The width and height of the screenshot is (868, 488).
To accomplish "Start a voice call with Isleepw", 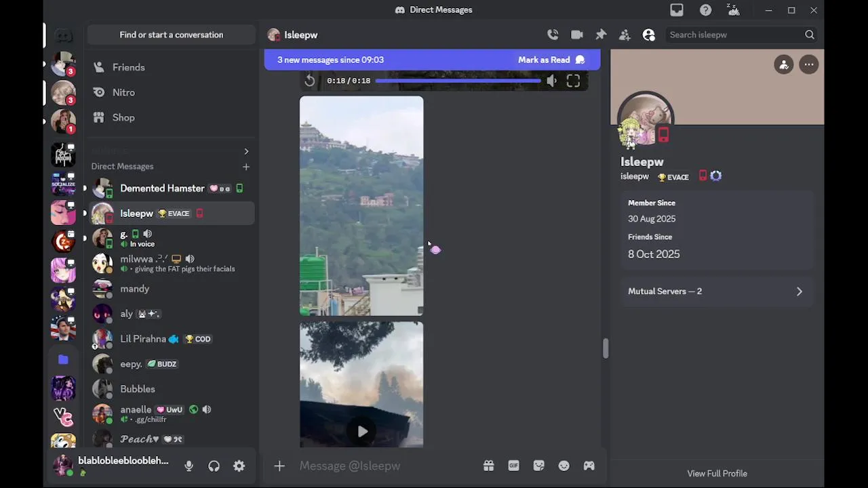I will pos(553,35).
